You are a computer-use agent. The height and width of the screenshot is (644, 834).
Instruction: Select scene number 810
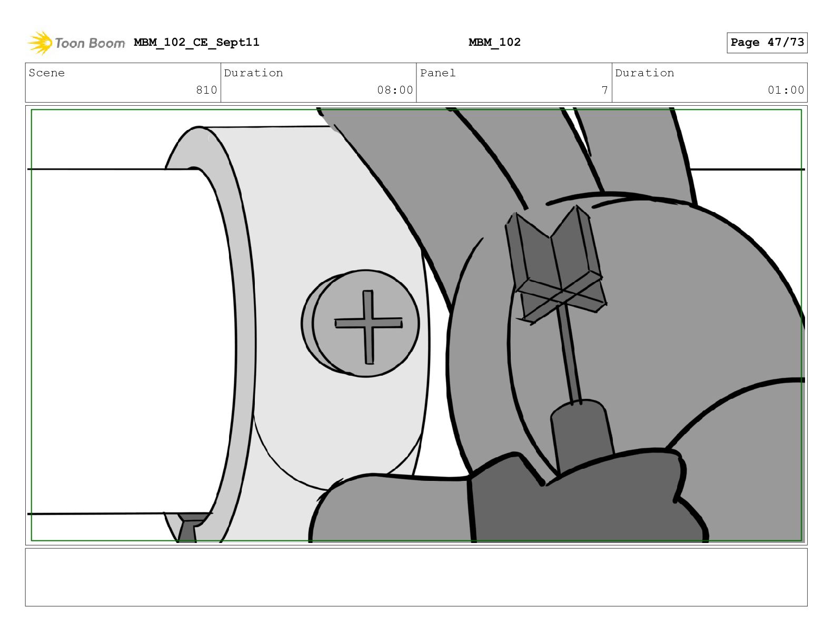[206, 90]
